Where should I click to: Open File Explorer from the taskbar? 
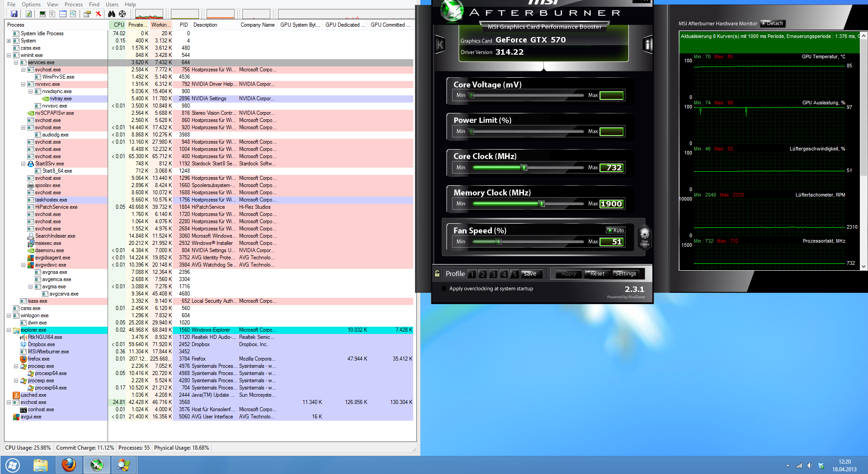point(40,465)
